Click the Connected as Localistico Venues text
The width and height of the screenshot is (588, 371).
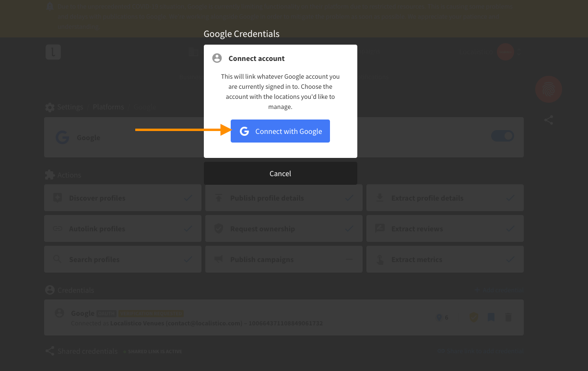[197, 323]
